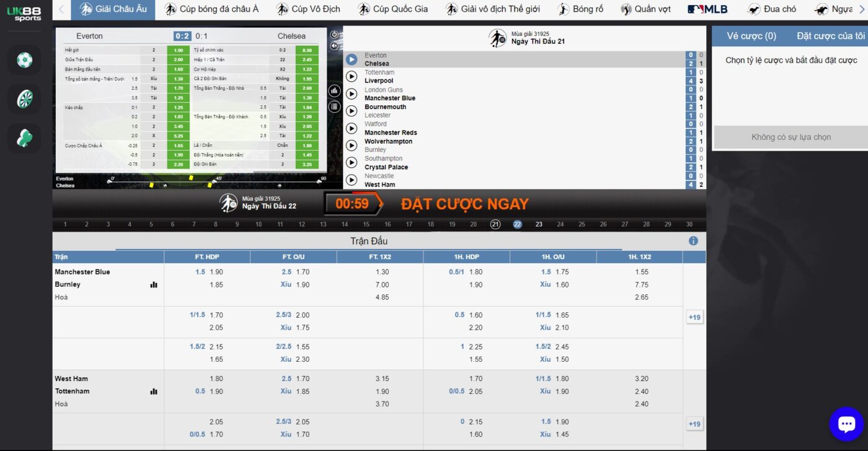Screen dimensions: 868x451
Task: Click the 1H. O/U column header
Action: coord(553,256)
